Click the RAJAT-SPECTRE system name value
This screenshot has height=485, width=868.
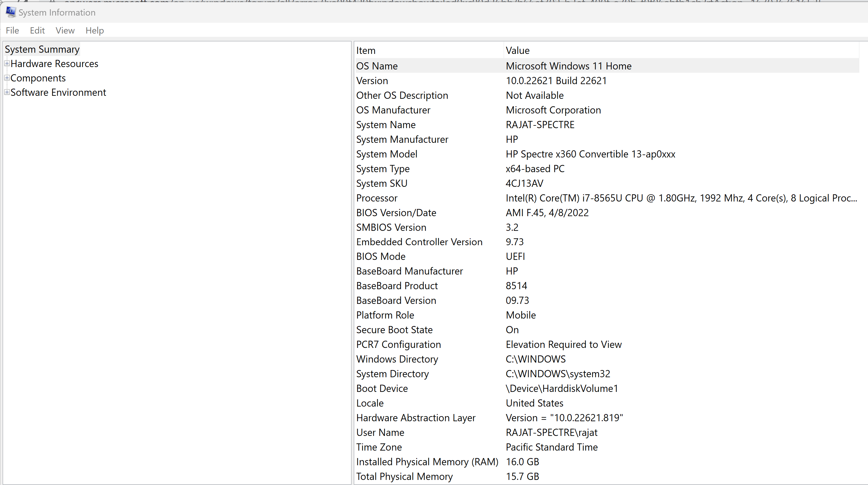click(540, 125)
